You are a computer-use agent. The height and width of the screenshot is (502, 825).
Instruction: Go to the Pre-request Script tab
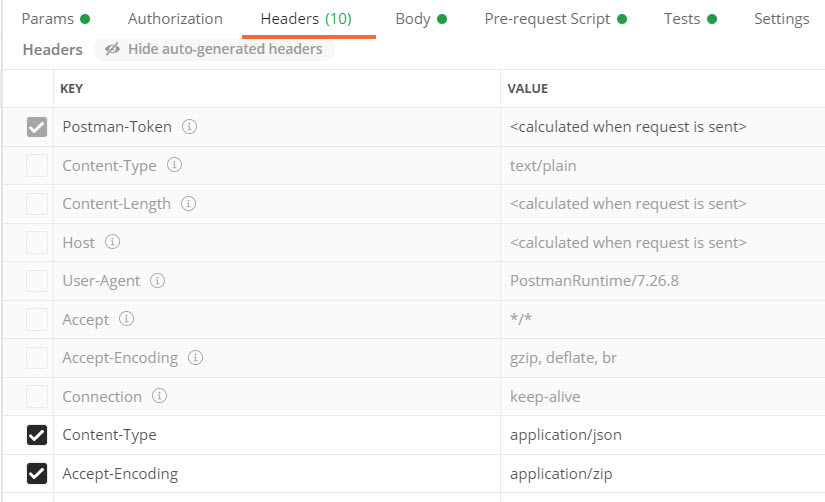coord(555,19)
